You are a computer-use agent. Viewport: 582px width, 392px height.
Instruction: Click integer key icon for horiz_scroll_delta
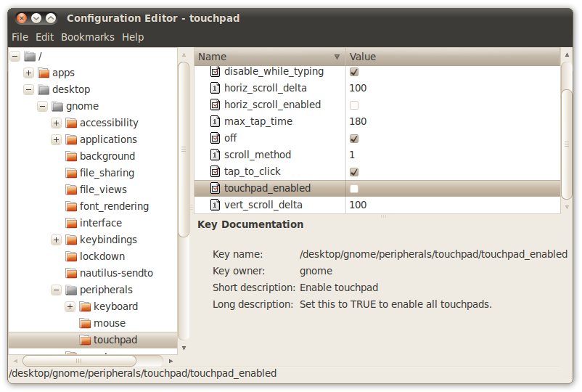click(215, 88)
